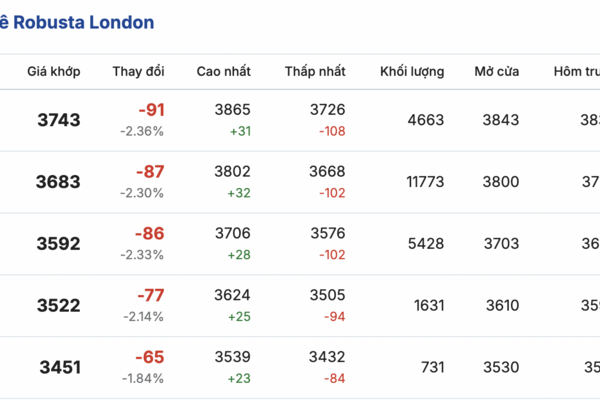600x400 pixels.
Task: Click the matched price 3522
Action: click(59, 306)
